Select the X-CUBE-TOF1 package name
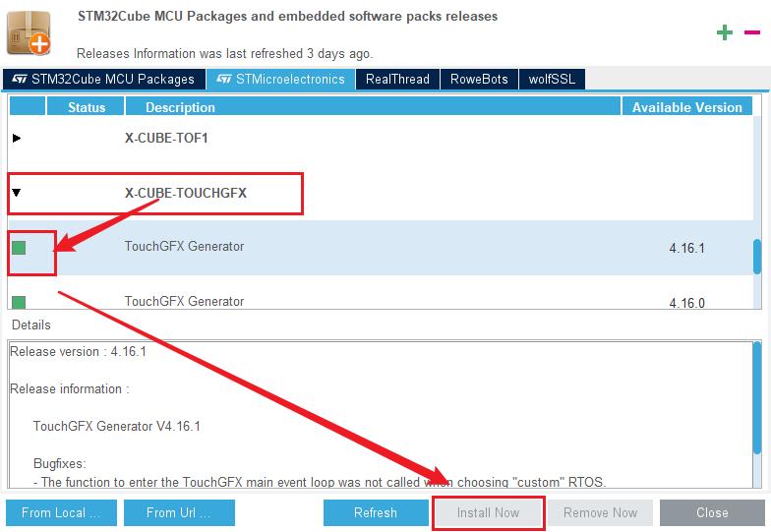 point(166,138)
